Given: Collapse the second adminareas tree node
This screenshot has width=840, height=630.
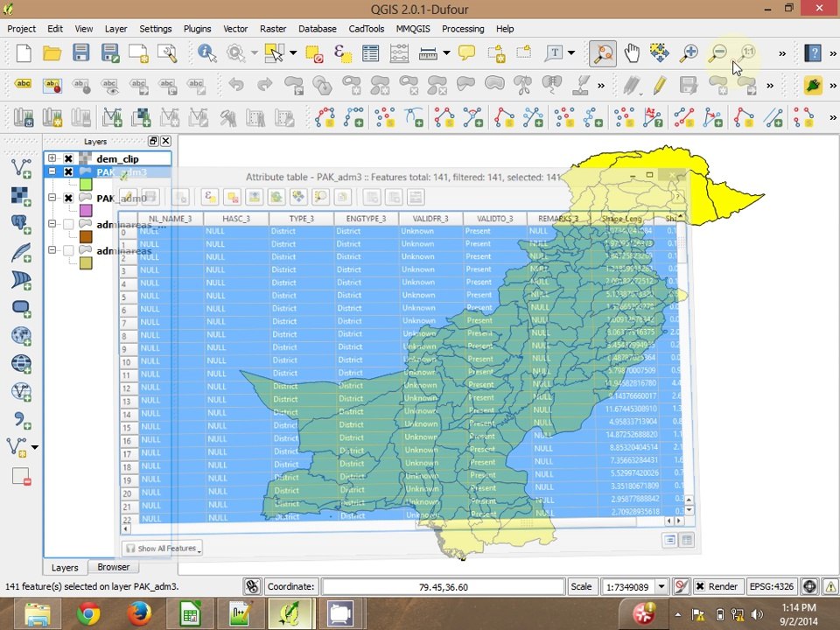Looking at the screenshot, I should click(x=52, y=249).
